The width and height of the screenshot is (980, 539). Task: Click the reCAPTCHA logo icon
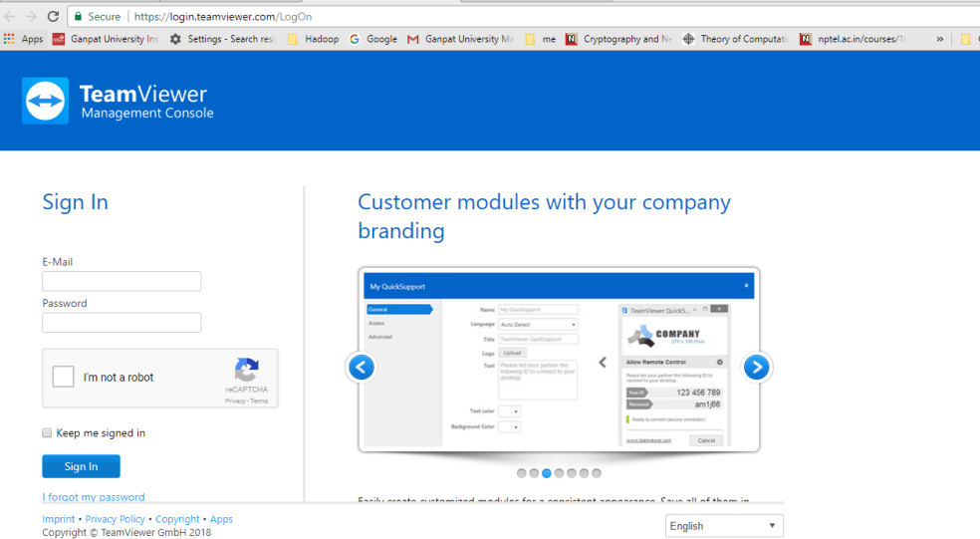point(247,370)
